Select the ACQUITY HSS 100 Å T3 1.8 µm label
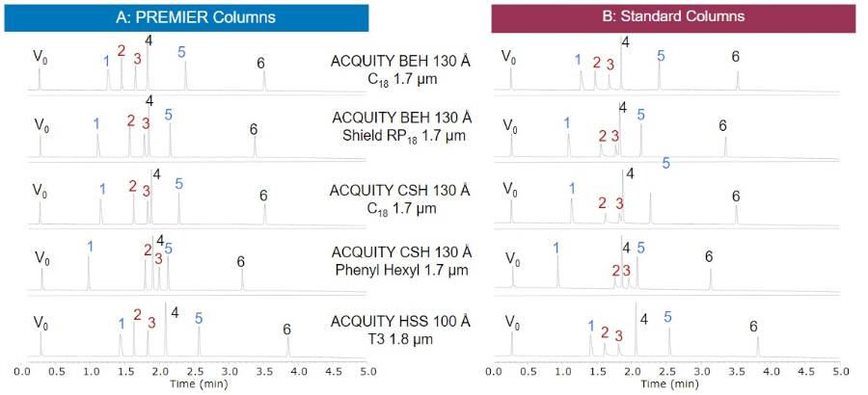 click(401, 330)
